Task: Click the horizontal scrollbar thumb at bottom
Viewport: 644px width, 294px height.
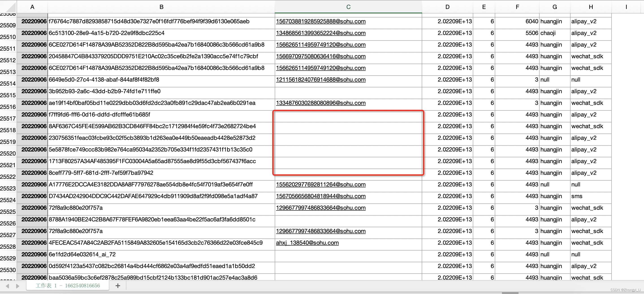Action: (510, 293)
